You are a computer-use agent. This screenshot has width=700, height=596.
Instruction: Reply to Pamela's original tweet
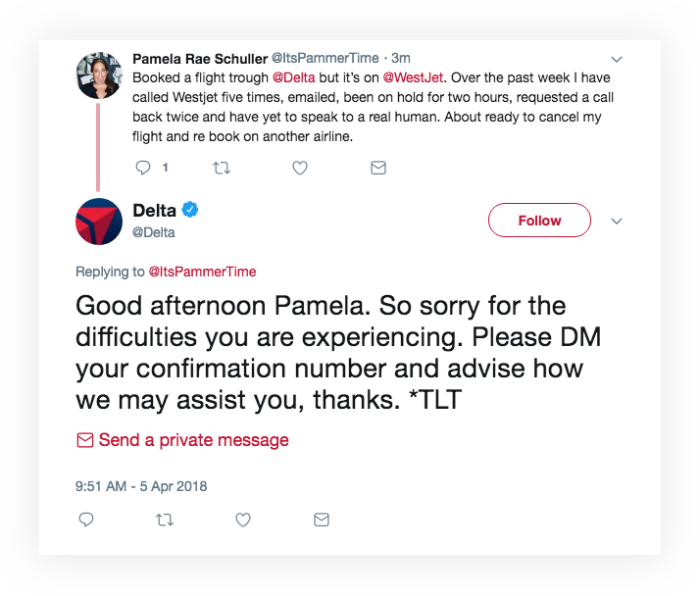pos(144,168)
